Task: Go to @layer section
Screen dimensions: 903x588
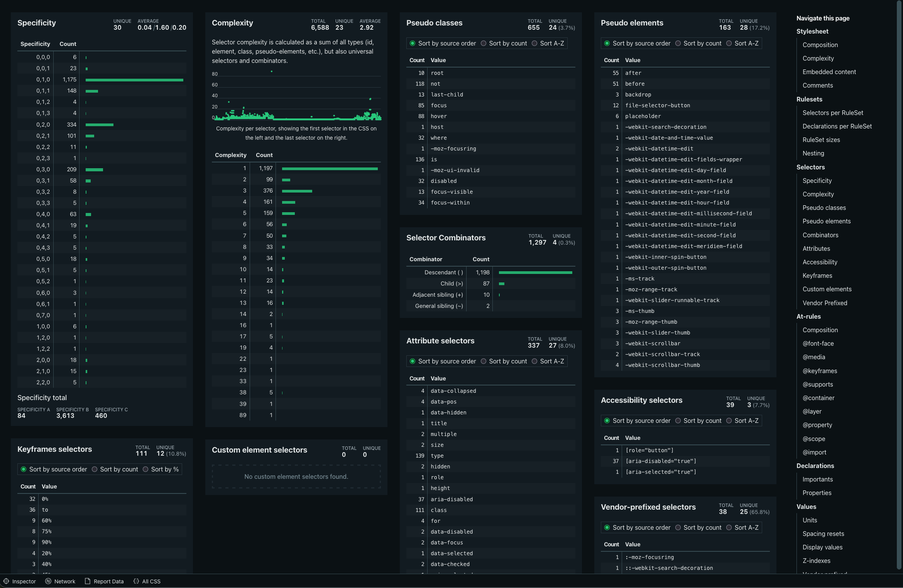Action: point(812,411)
